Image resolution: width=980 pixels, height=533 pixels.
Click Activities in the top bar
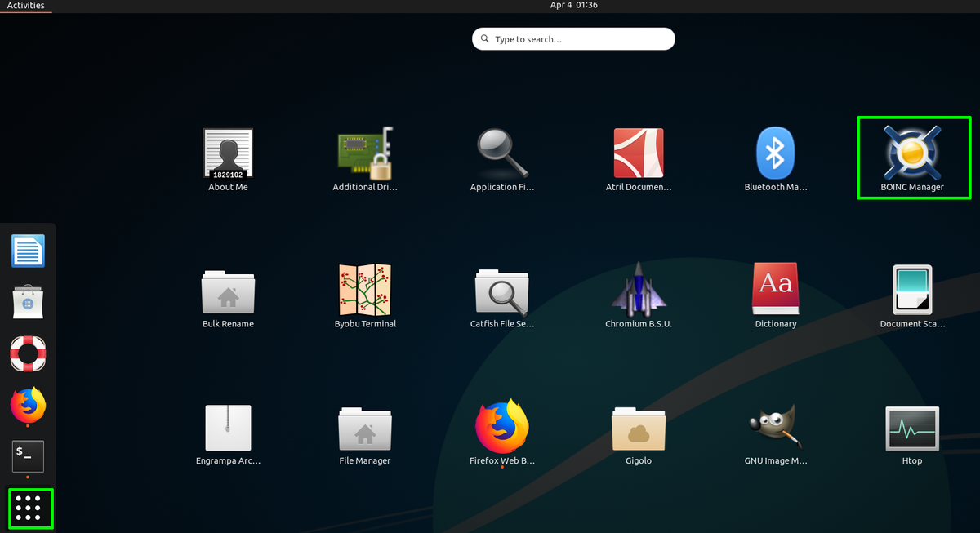25,6
